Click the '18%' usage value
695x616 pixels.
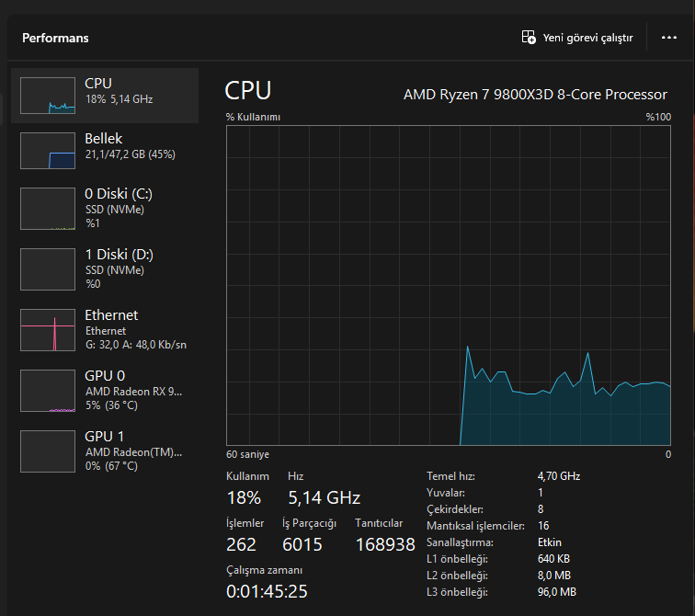tap(244, 497)
